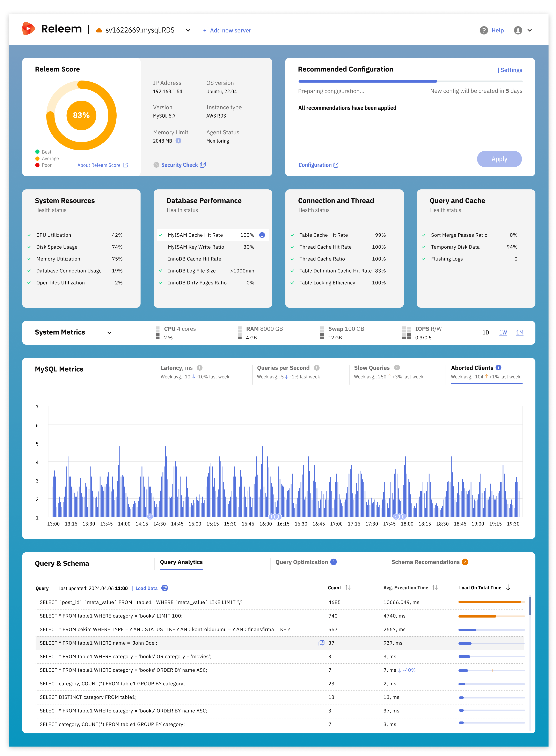
Task: Open the Security Check link
Action: 180,165
